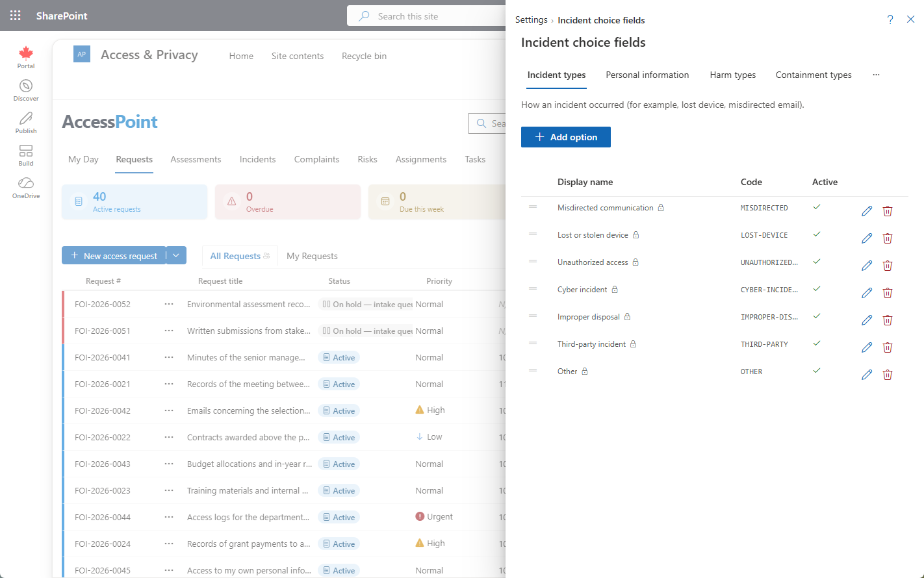Open Site contents link
This screenshot has width=924, height=578.
pos(298,56)
